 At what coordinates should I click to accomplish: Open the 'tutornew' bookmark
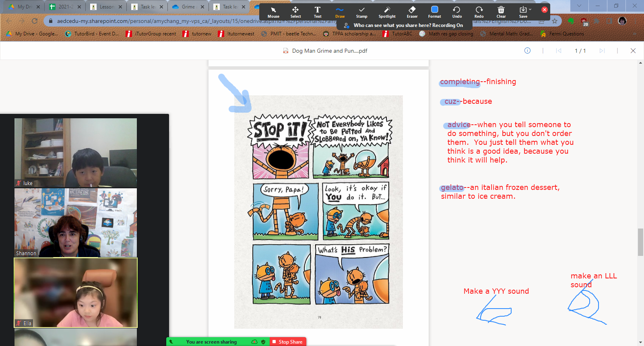tap(197, 34)
